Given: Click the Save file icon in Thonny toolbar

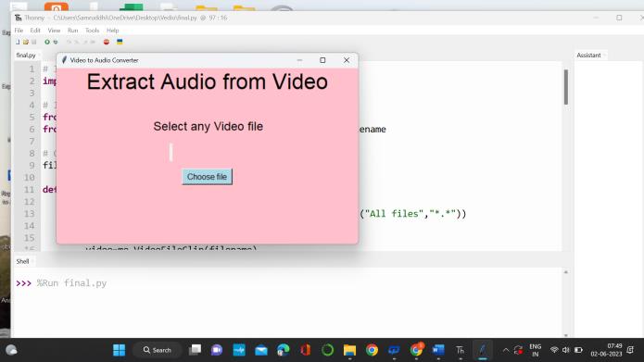Looking at the screenshot, I should (34, 42).
